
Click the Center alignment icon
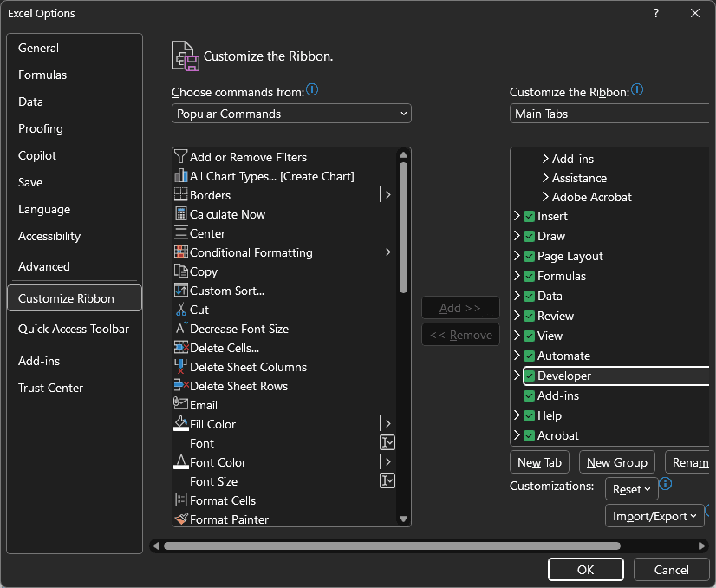[x=181, y=233]
